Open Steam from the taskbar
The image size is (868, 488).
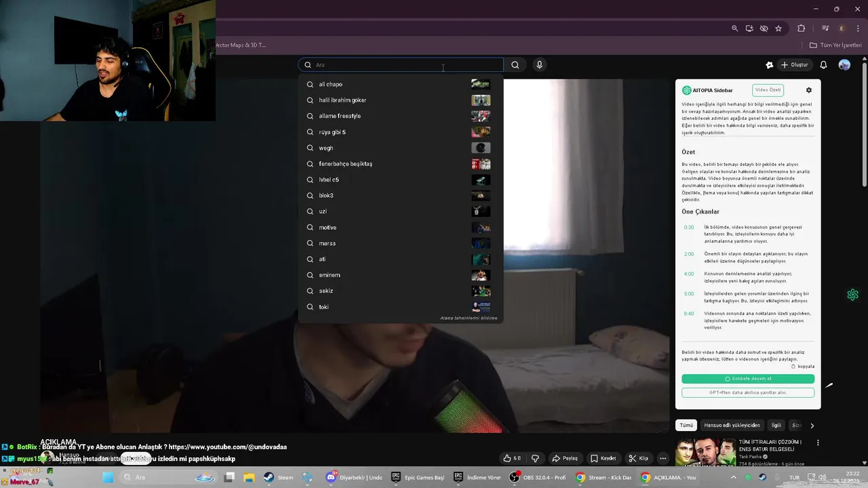(x=279, y=477)
